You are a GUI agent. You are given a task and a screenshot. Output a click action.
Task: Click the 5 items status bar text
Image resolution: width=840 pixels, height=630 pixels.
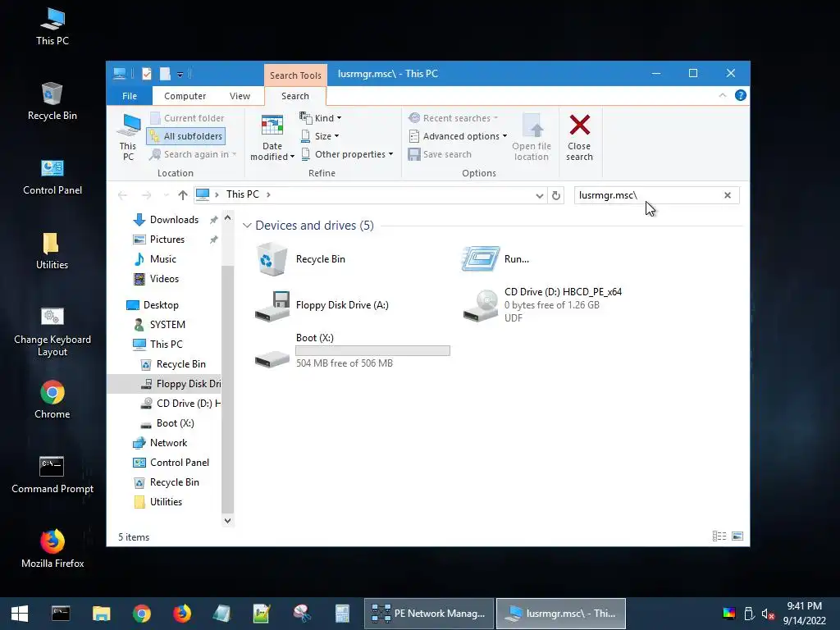134,536
